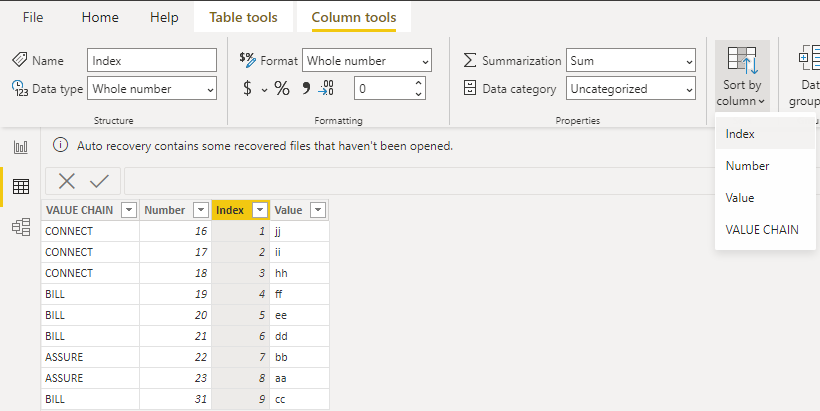Viewport: 820px width, 411px height.
Task: Open the Data type dropdown
Action: 152,89
